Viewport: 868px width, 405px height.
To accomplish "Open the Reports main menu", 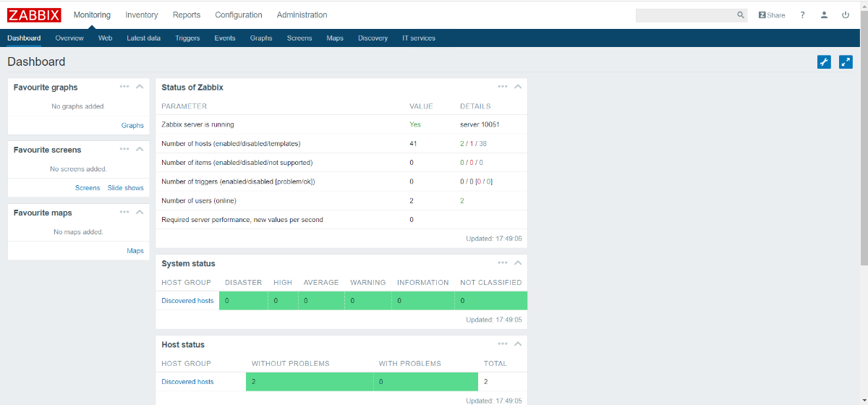I will coord(187,15).
